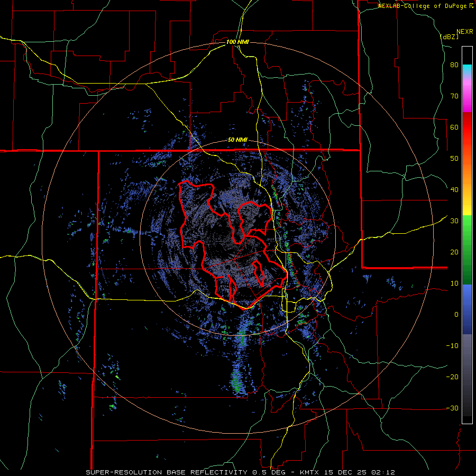Image resolution: width=476 pixels, height=476 pixels.
Task: Click the 50 NMI range ring label
Action: tap(237, 140)
